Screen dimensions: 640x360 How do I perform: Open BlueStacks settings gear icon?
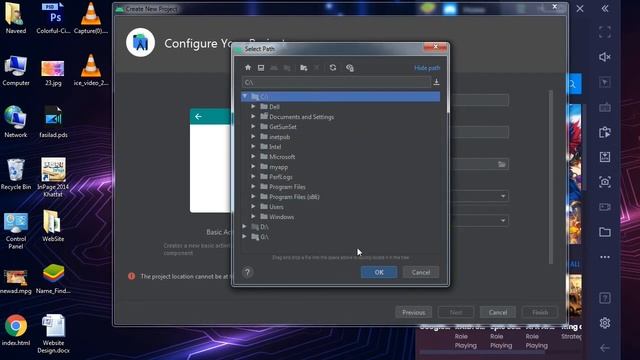click(x=605, y=323)
